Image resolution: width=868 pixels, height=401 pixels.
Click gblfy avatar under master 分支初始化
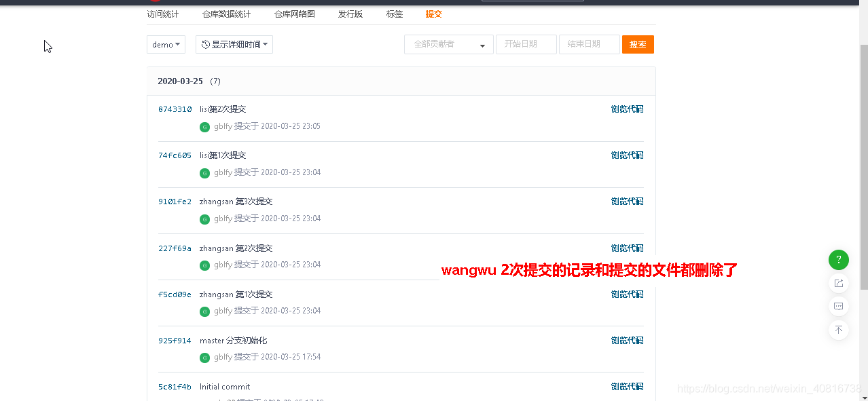click(204, 358)
